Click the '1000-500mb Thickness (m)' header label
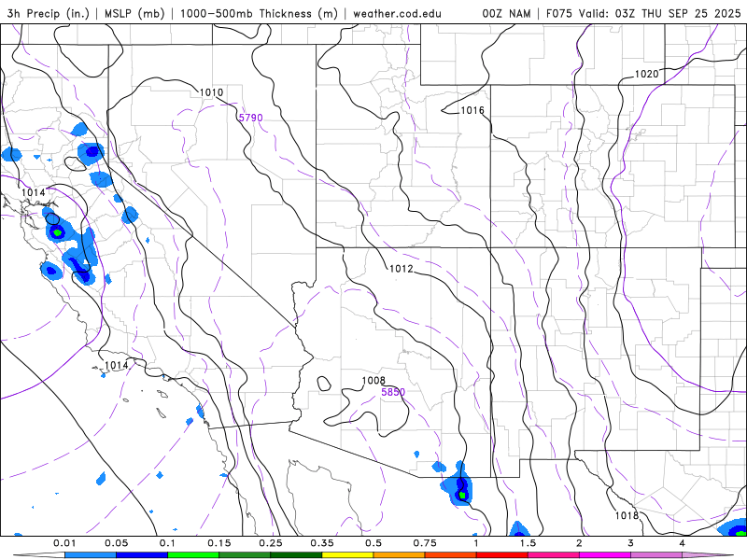747x560 pixels. click(259, 14)
